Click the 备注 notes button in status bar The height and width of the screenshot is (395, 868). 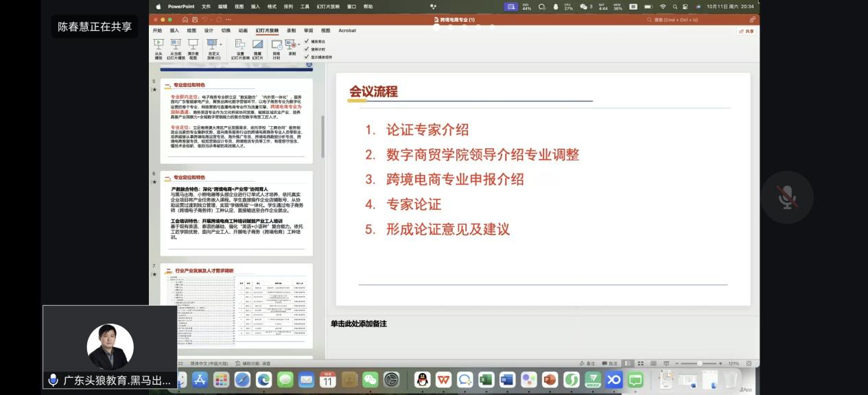tap(587, 363)
